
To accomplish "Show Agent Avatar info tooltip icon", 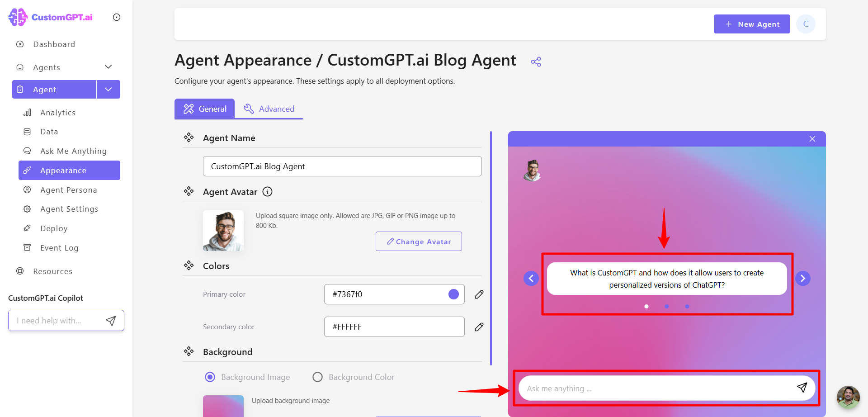I will click(x=268, y=192).
